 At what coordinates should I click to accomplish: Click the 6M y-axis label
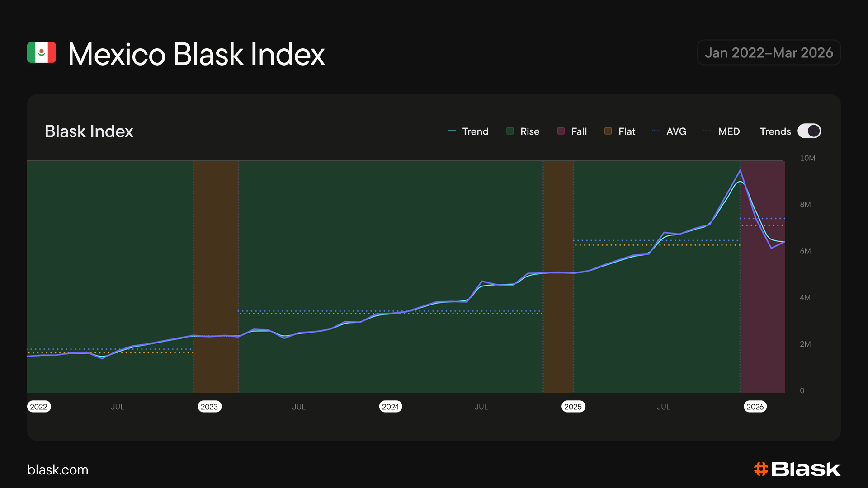(805, 251)
